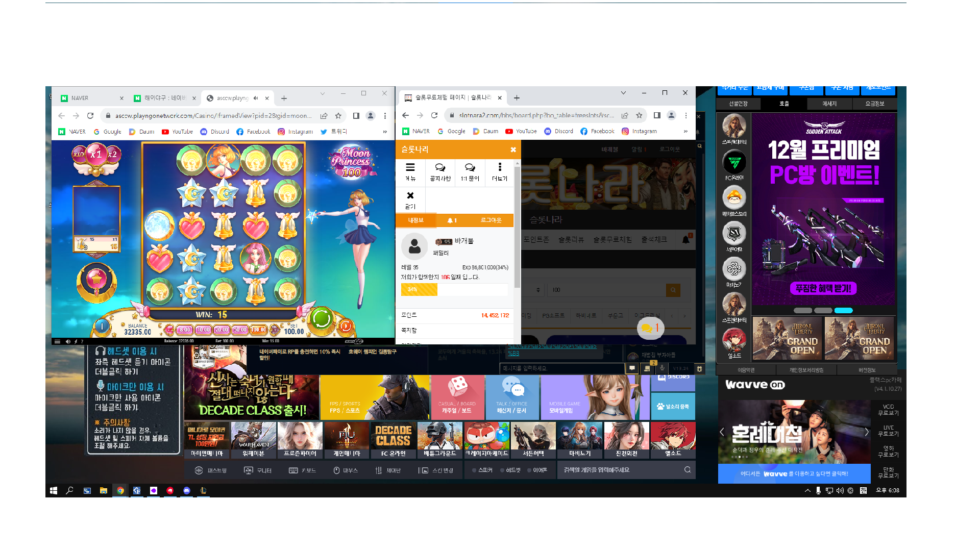Select the 10.00 bet chip
Image resolution: width=980 pixels, height=551 pixels.
[203, 330]
